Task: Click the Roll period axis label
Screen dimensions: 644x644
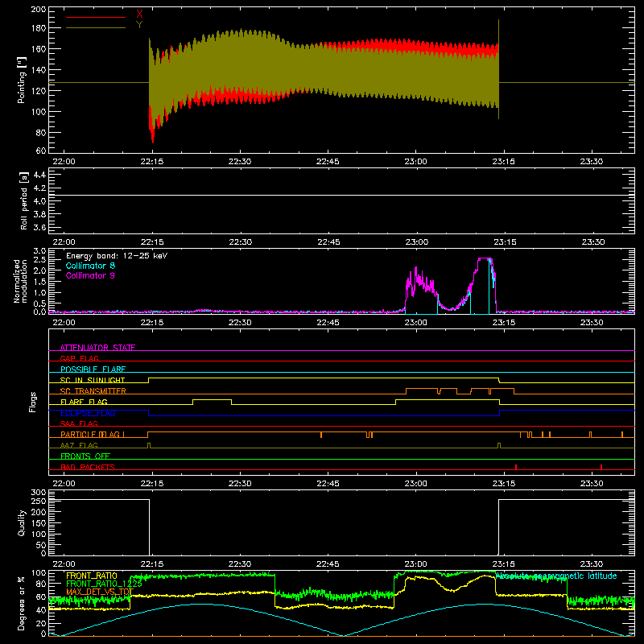Action: point(24,200)
